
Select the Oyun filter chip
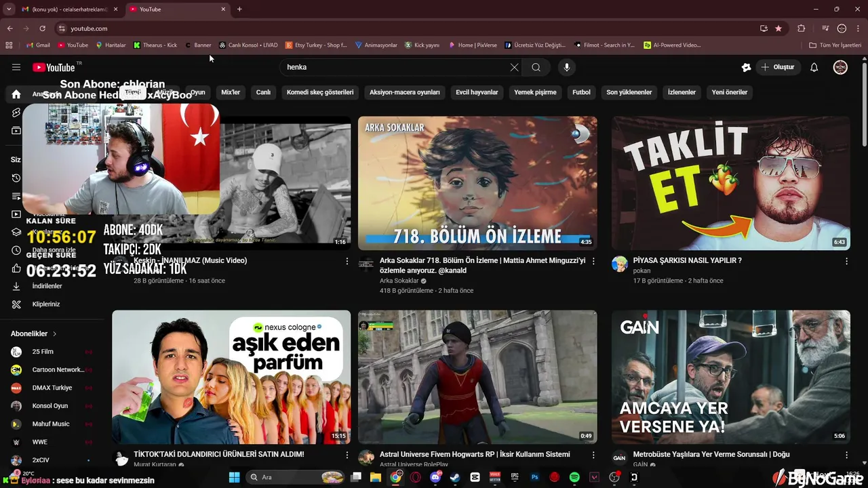[x=197, y=92]
